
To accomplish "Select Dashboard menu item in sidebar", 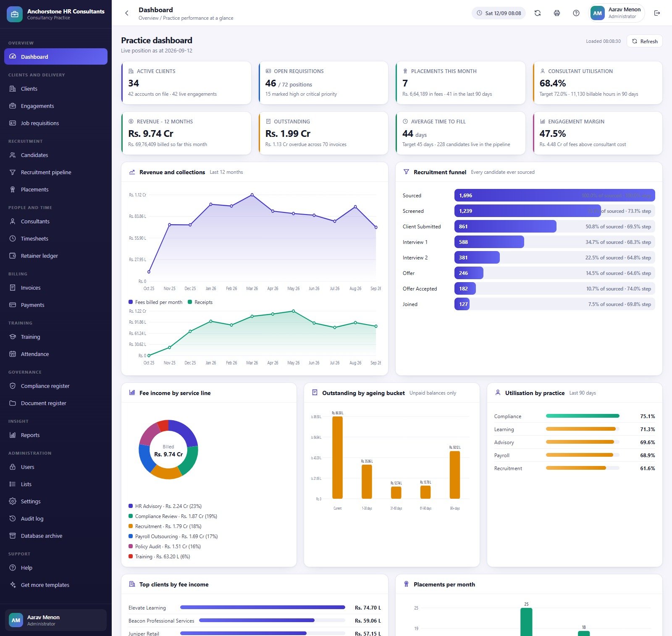I will pos(56,57).
